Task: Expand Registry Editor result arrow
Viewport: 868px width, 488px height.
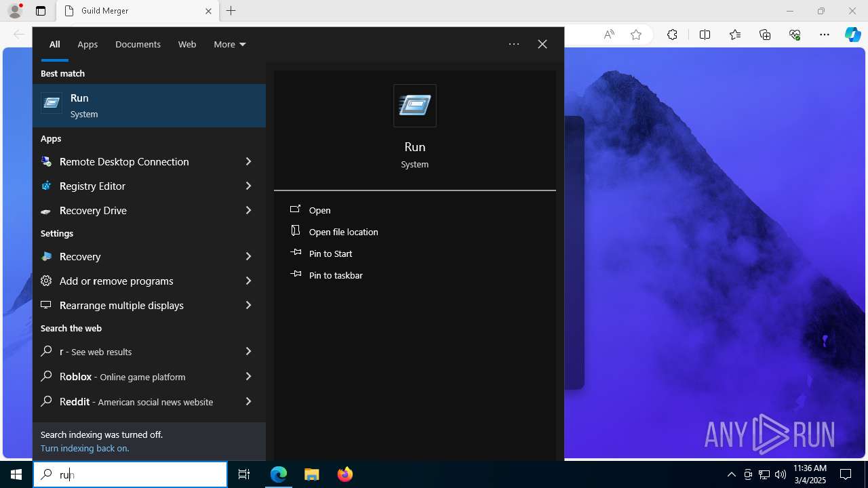Action: coord(248,186)
